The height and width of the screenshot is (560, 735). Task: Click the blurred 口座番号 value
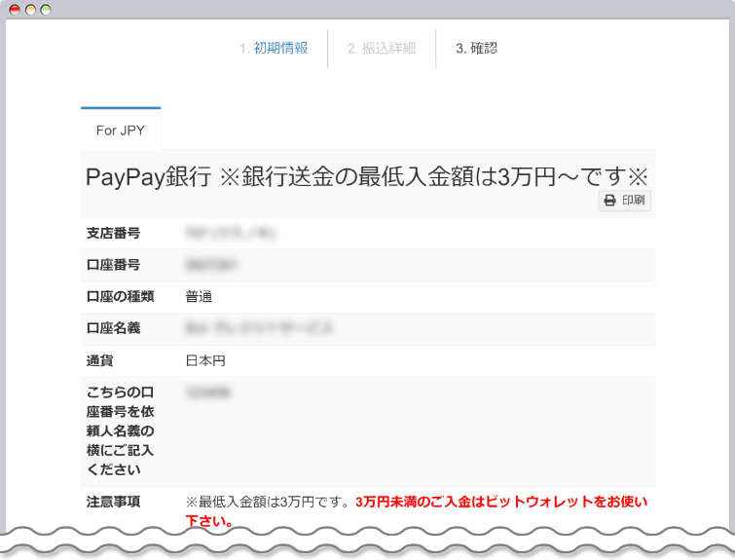211,265
